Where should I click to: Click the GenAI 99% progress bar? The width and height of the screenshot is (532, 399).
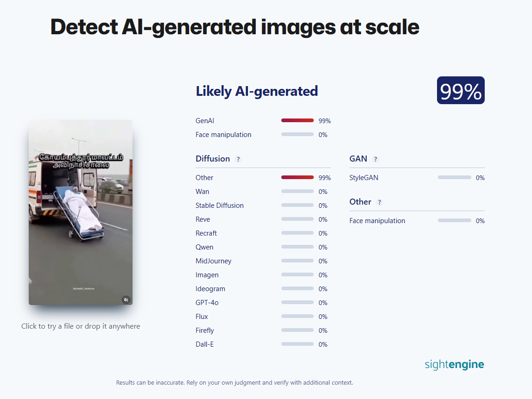pyautogui.click(x=297, y=121)
